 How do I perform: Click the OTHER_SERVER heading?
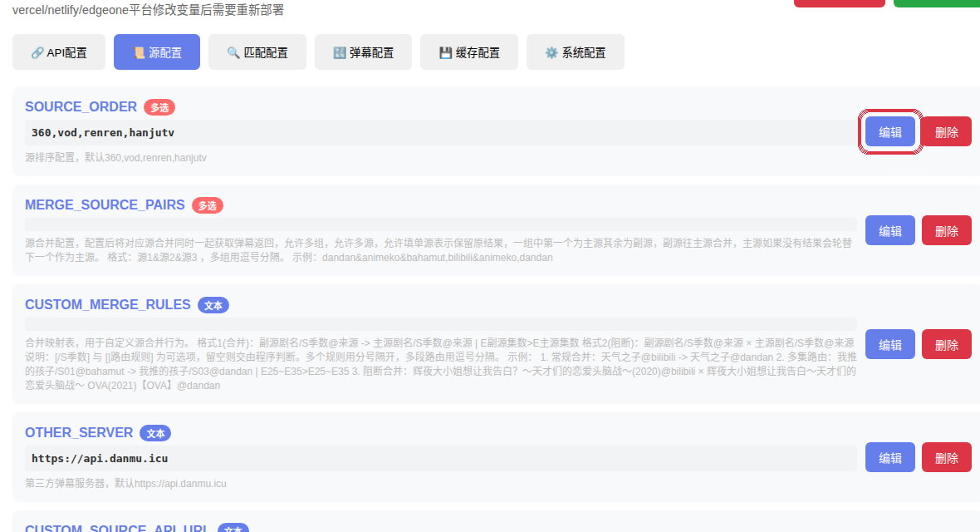(x=79, y=432)
